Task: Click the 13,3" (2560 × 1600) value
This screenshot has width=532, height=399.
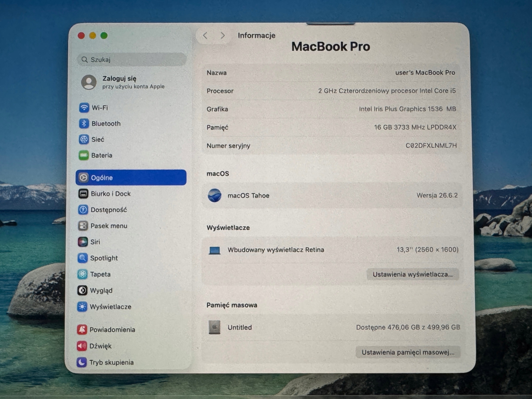Action: pyautogui.click(x=427, y=249)
